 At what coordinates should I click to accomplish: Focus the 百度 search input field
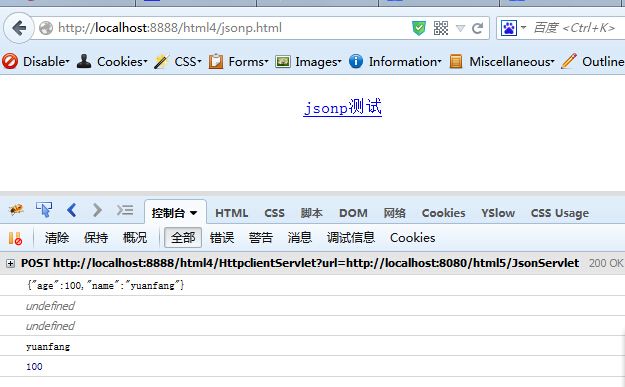tap(576, 28)
